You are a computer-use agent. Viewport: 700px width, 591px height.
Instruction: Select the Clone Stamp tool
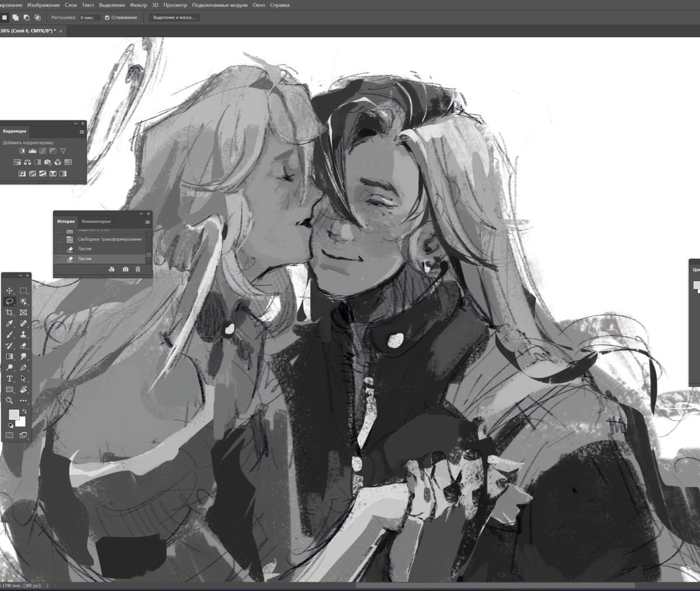pyautogui.click(x=23, y=334)
